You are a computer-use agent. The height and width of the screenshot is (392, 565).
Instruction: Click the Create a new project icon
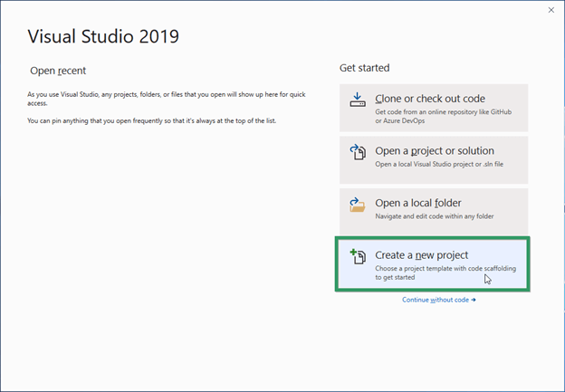pos(357,257)
